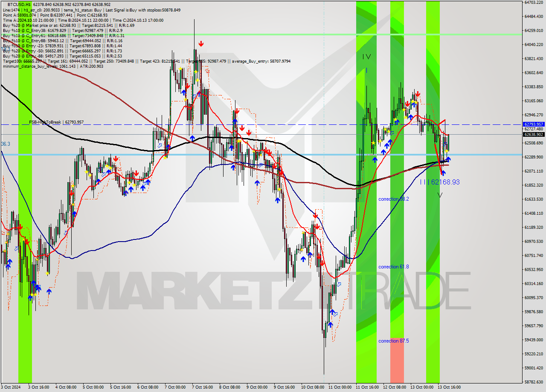Select the 'Target100: 66665.297' targets line
The width and height of the screenshot is (546, 392).
146,61
